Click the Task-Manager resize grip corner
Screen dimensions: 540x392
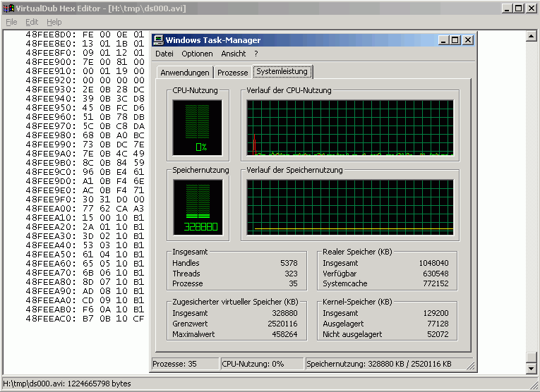click(x=471, y=367)
